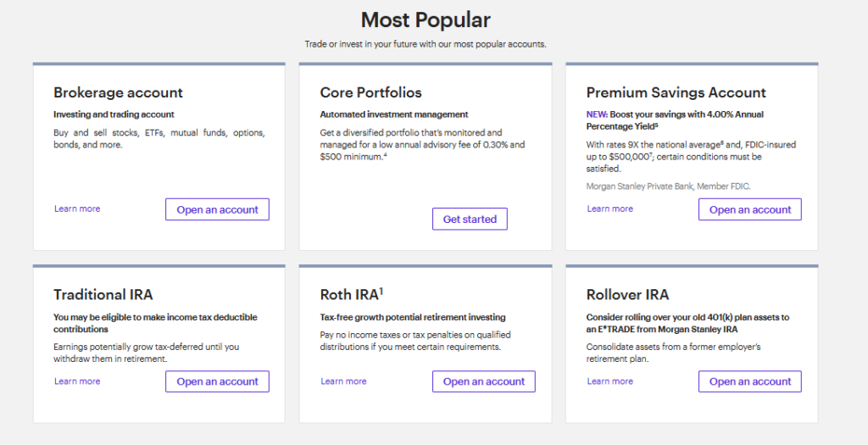Click footnote 1 beside Roth IRA title
The height and width of the screenshot is (445, 868).
381,291
